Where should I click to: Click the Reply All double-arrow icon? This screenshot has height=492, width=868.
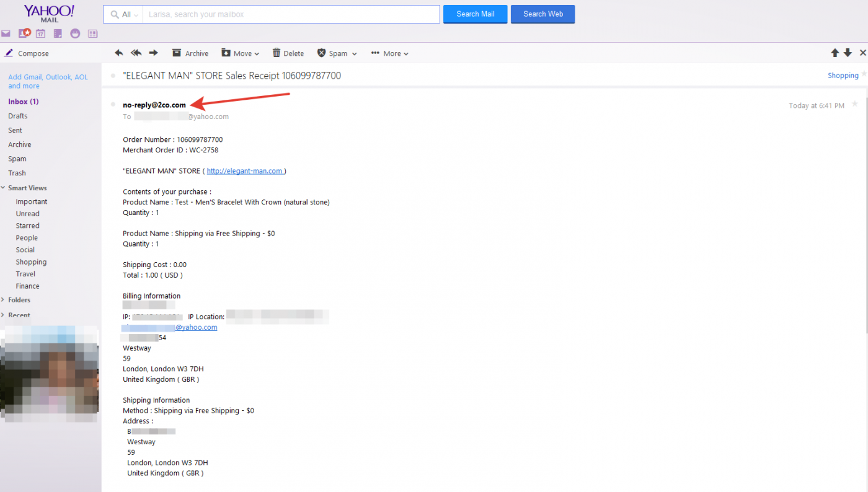136,53
